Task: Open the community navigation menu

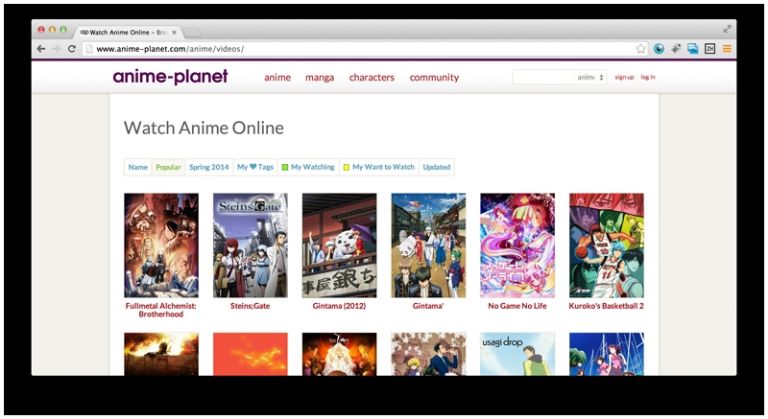Action: click(434, 77)
